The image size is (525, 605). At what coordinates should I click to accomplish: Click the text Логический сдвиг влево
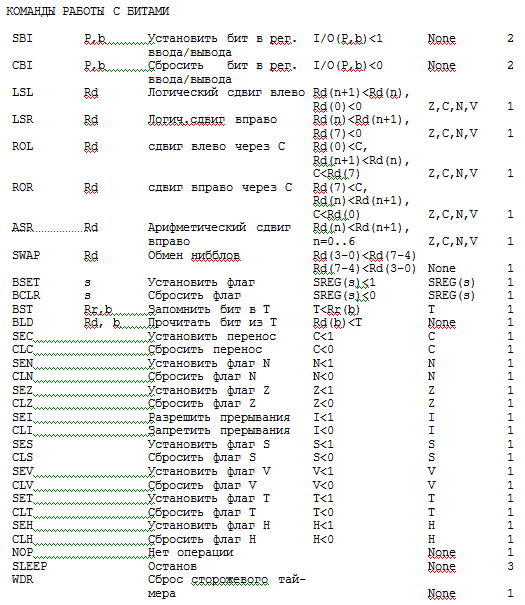[226, 93]
